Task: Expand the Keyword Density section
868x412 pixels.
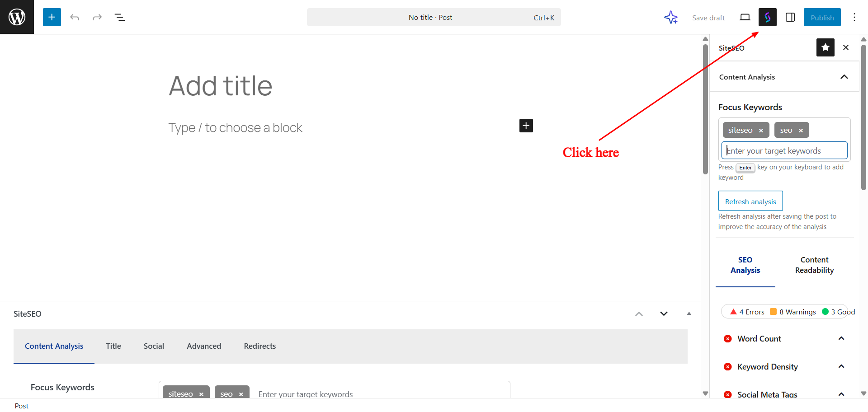Action: coord(841,366)
